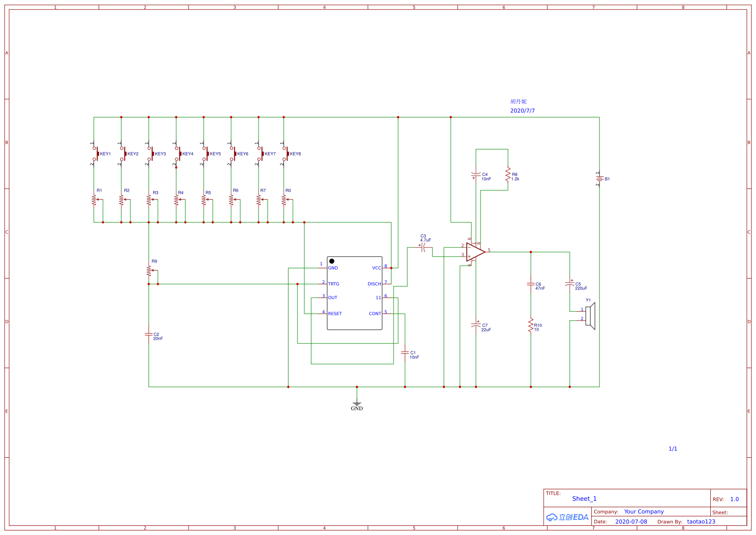Click the C6 capacitor symbol
The width and height of the screenshot is (756, 535).
click(x=531, y=284)
